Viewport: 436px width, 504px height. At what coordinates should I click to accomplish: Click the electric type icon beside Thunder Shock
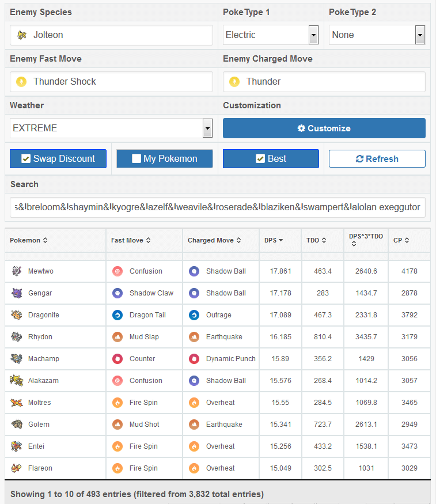[21, 82]
